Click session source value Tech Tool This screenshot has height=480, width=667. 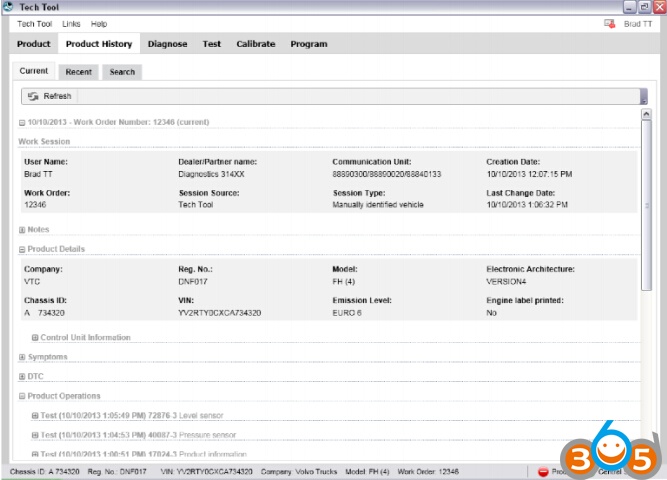pos(196,205)
